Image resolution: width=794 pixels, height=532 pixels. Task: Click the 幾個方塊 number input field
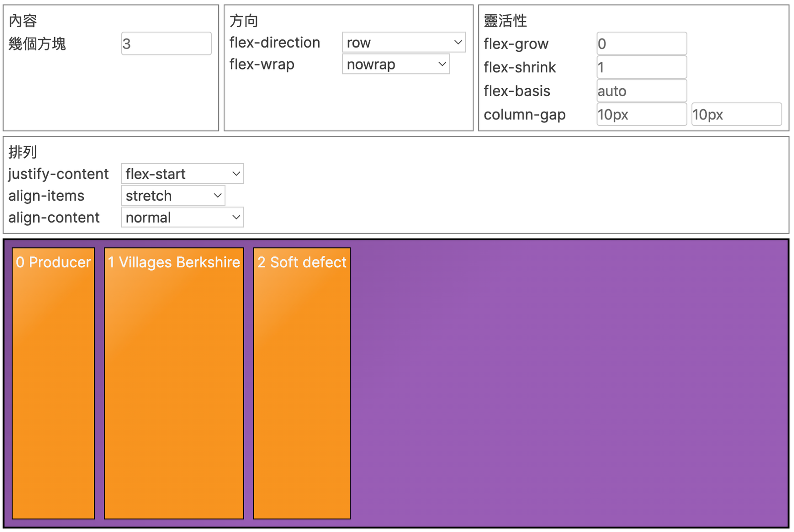(x=166, y=44)
